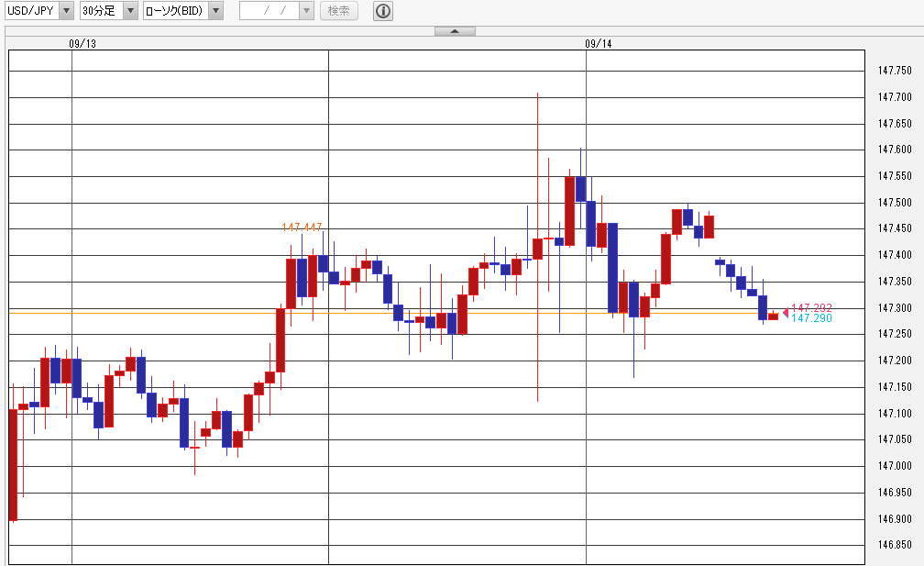The width and height of the screenshot is (924, 566).
Task: Open the info icon in toolbar
Action: point(383,11)
